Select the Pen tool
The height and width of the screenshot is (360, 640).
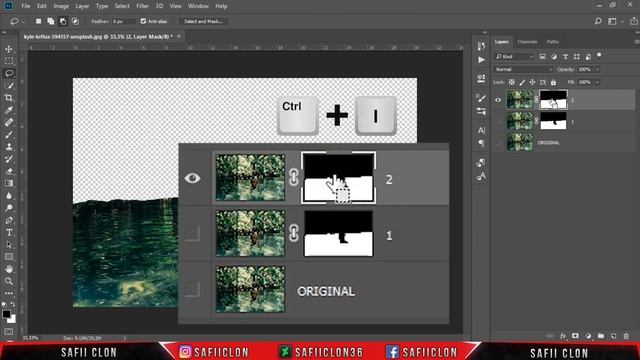pos(9,220)
